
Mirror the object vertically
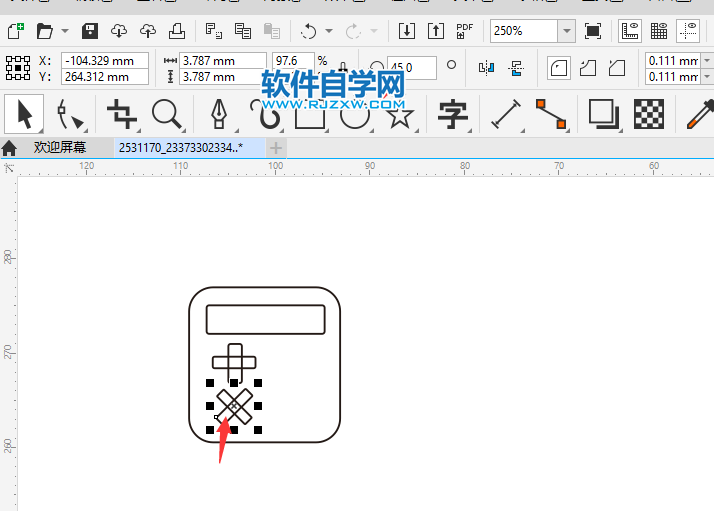point(516,68)
